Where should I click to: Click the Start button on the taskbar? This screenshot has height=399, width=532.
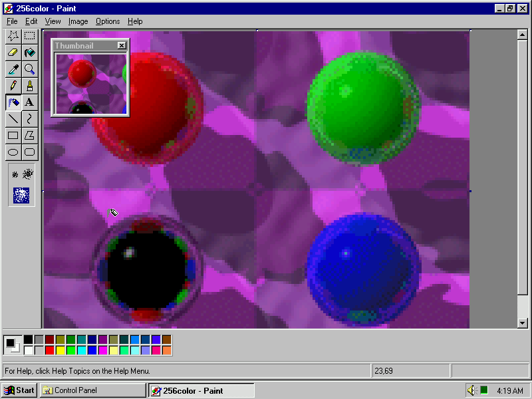(x=19, y=390)
